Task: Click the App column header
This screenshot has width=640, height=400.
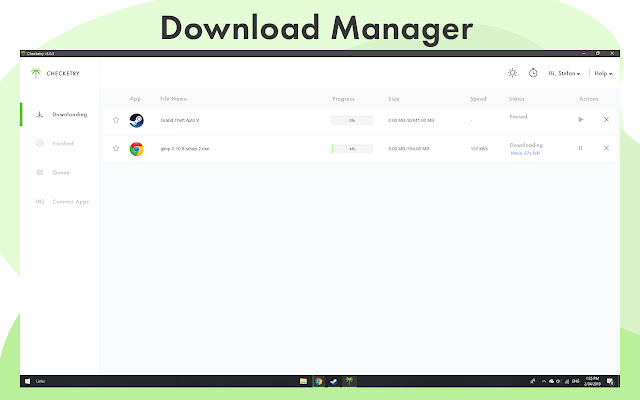Action: tap(135, 99)
